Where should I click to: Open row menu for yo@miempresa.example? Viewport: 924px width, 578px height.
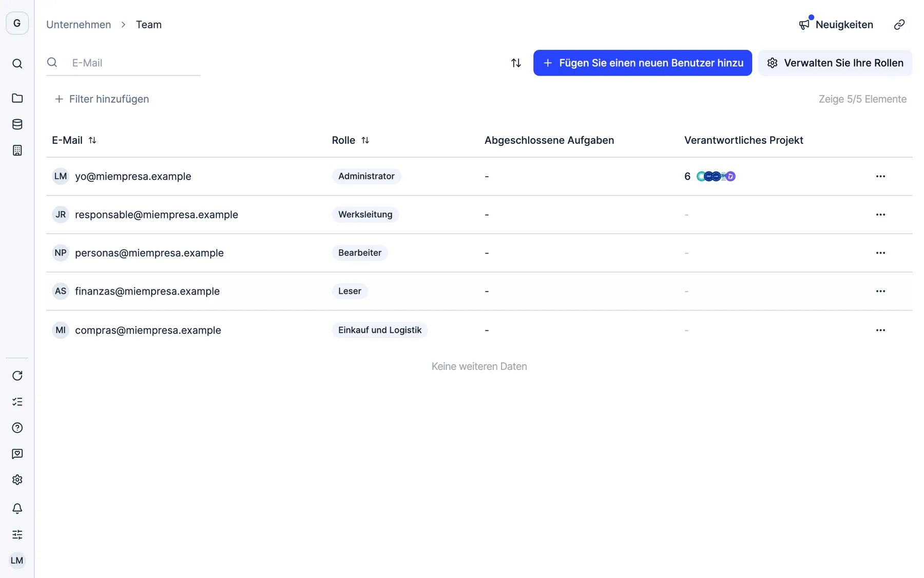tap(880, 176)
